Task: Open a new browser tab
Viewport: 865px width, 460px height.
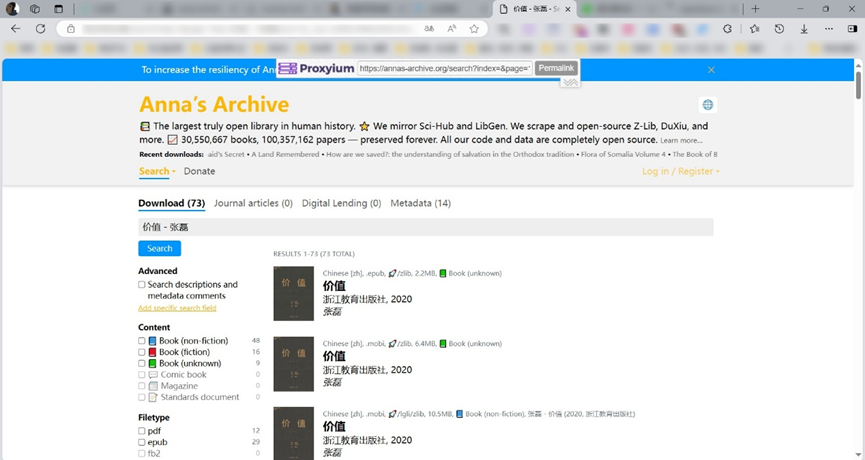Action: click(x=755, y=9)
